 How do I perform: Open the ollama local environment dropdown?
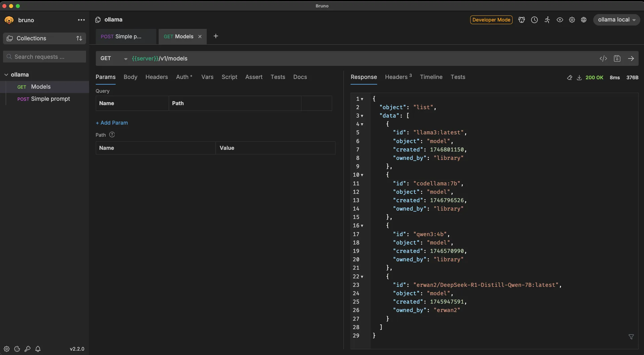click(616, 20)
